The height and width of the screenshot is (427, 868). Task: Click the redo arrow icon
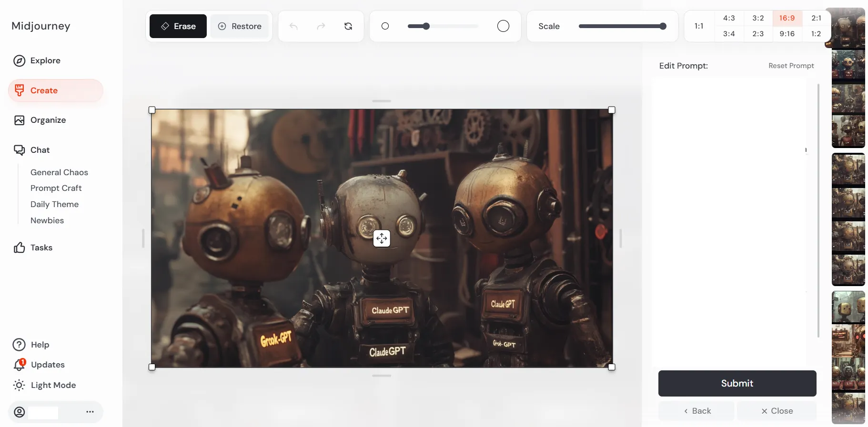(x=321, y=26)
